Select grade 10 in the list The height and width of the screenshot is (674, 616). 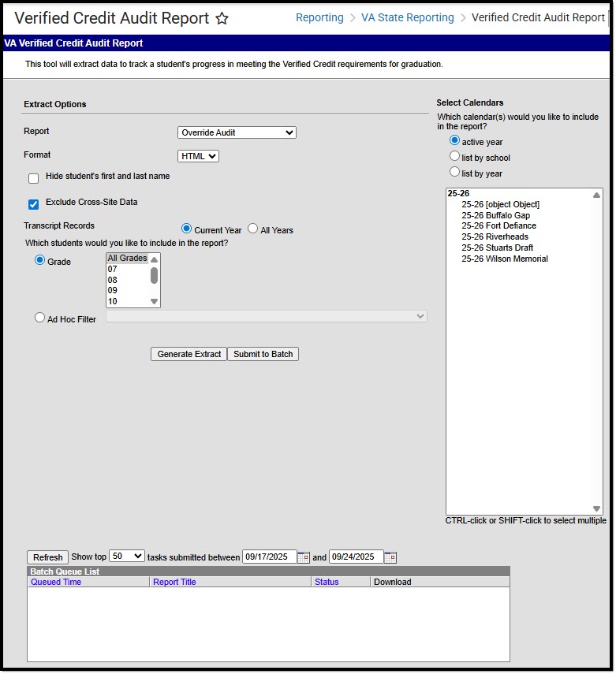click(127, 301)
